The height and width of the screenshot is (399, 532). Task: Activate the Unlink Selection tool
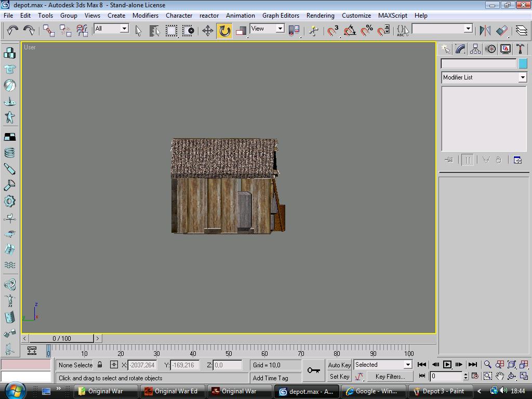click(65, 31)
